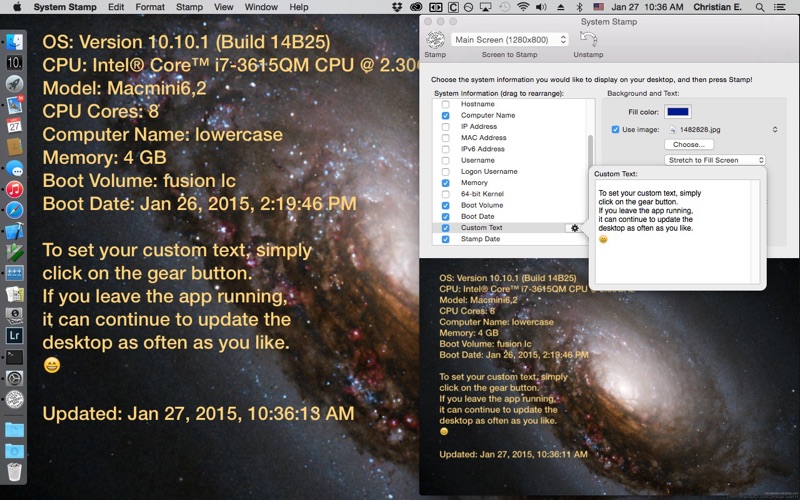Viewport: 800px width, 500px height.
Task: Uncheck the Boot Volume checkbox
Action: coord(445,205)
